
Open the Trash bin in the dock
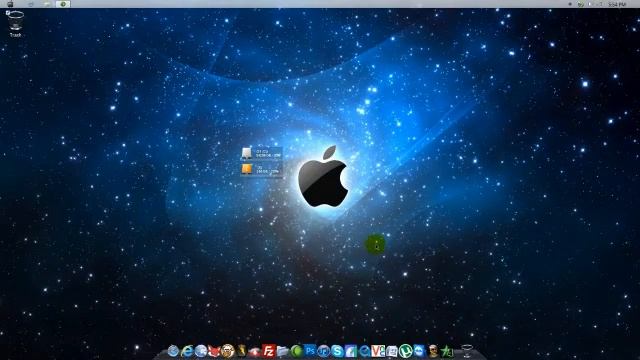467,351
